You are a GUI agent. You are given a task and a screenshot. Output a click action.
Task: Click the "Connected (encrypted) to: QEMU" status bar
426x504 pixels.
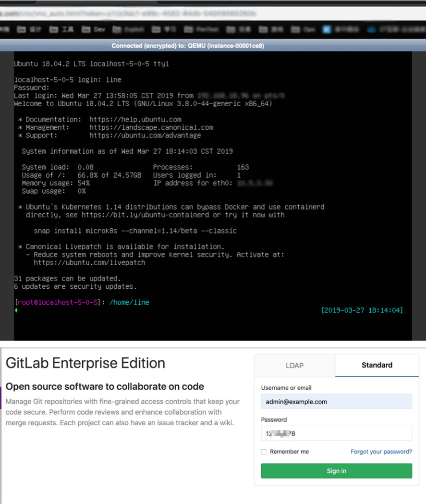[x=188, y=46]
